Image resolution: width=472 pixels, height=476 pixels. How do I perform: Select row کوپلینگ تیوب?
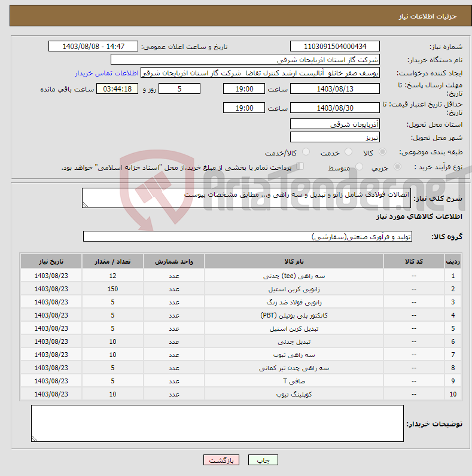pyautogui.click(x=241, y=394)
